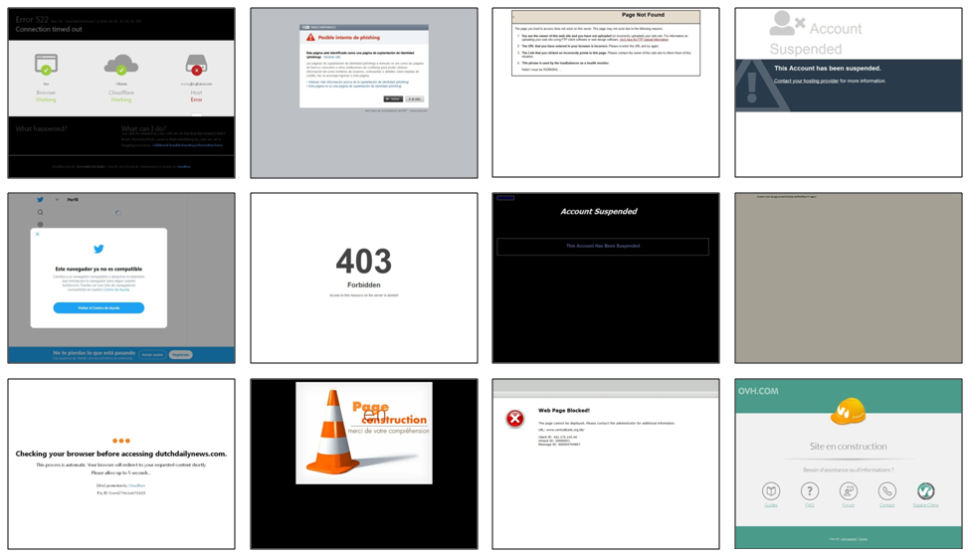This screenshot has width=971, height=560.
Task: Click 'This Account Has Been Suspended' box
Action: pyautogui.click(x=603, y=247)
